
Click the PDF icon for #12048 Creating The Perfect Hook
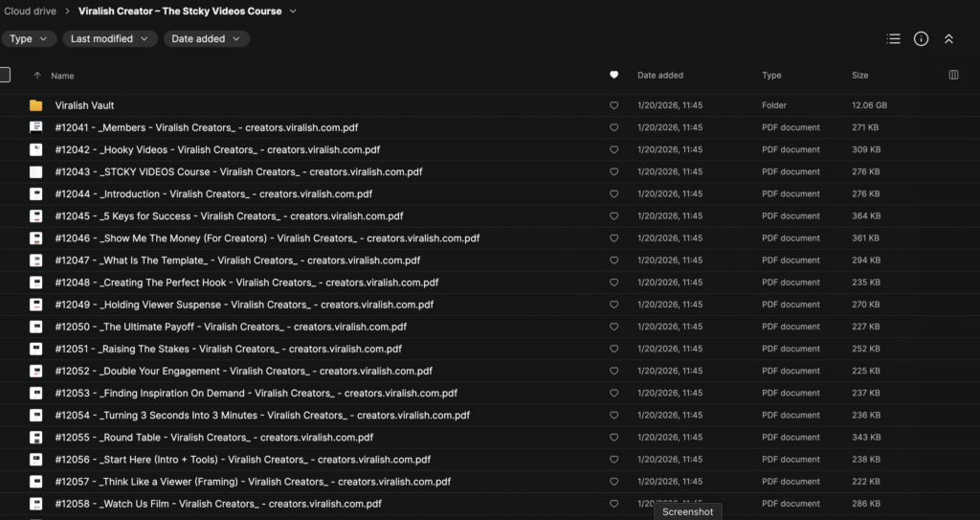(x=36, y=283)
